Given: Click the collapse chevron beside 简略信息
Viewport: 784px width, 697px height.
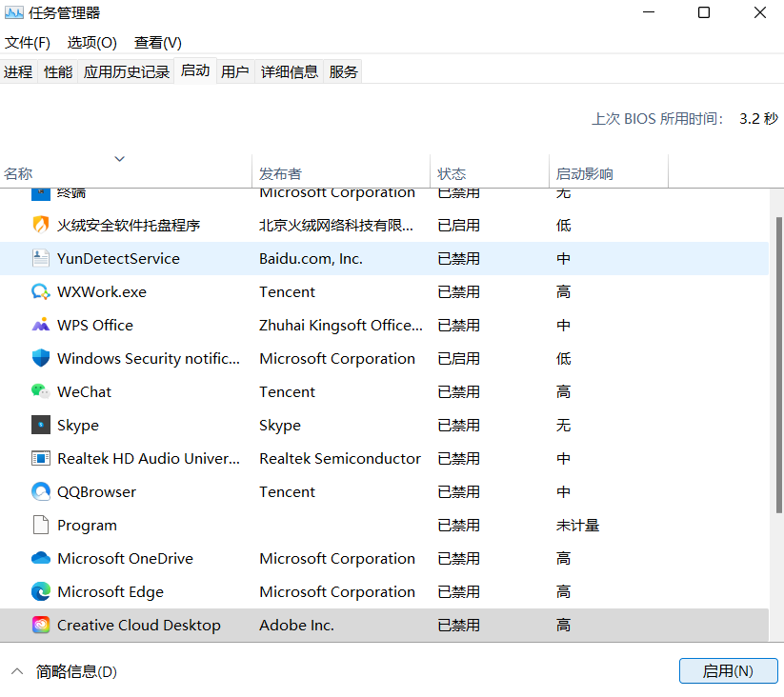Looking at the screenshot, I should [x=17, y=671].
